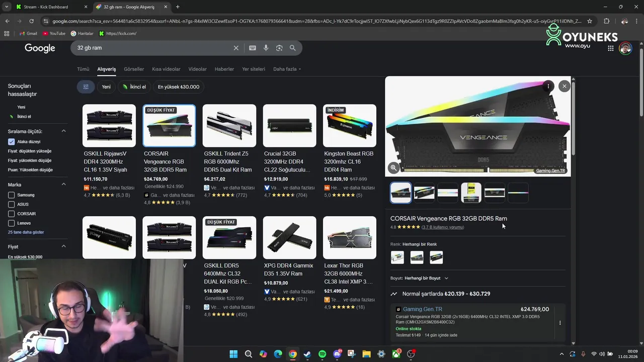The height and width of the screenshot is (362, 644).
Task: Start voice search with the microphone icon
Action: tap(266, 48)
